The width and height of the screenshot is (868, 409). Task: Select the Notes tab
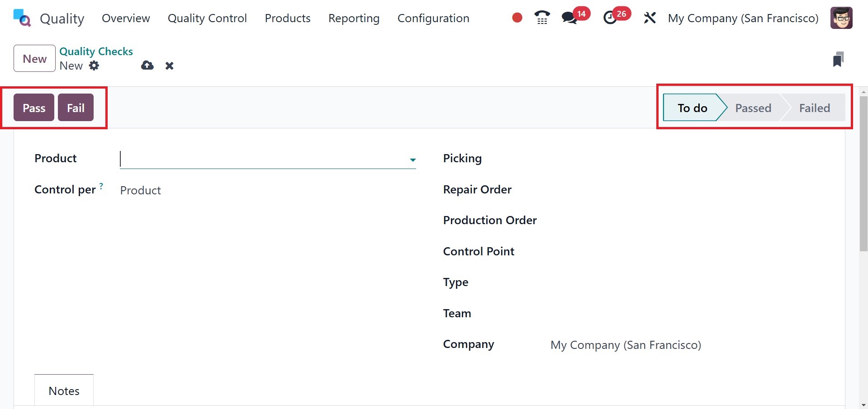(x=64, y=390)
